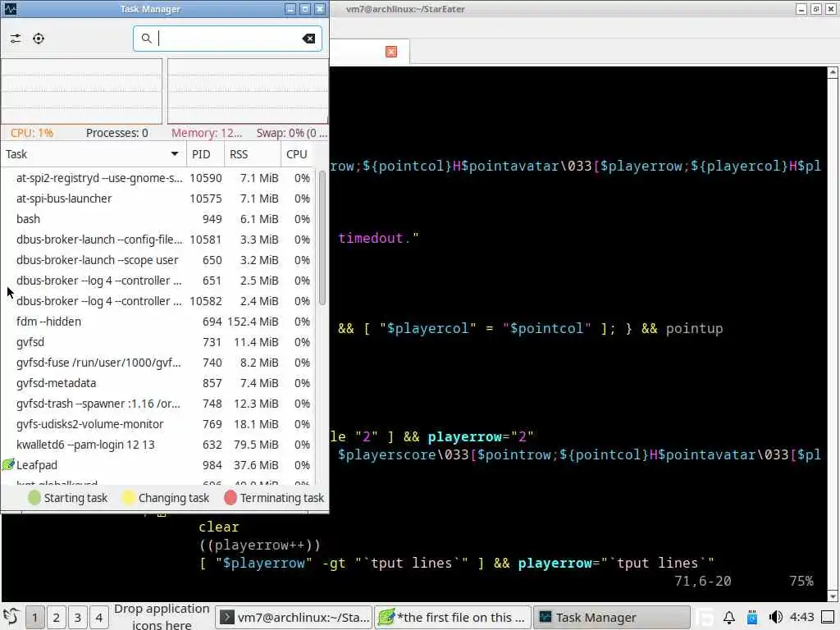Open the volume speaker tray icon

click(775, 618)
